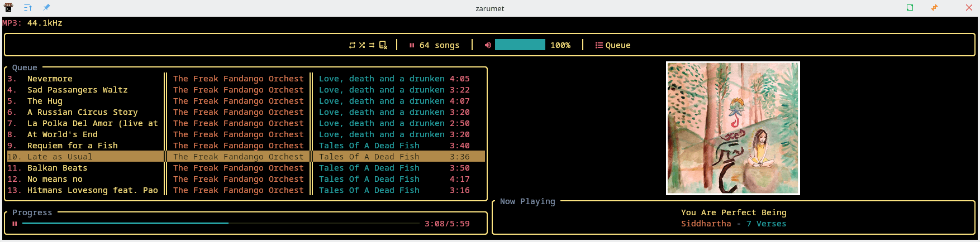Toggle the shuffle (random) icon
This screenshot has height=242, width=980.
(x=362, y=45)
